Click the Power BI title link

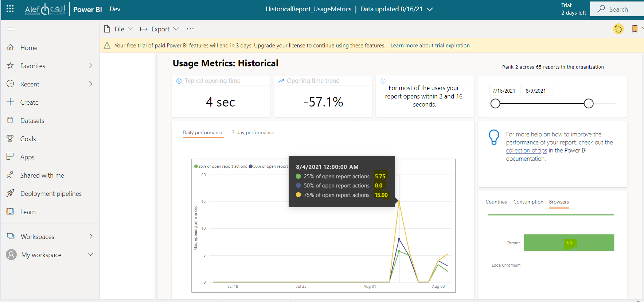[x=87, y=9]
